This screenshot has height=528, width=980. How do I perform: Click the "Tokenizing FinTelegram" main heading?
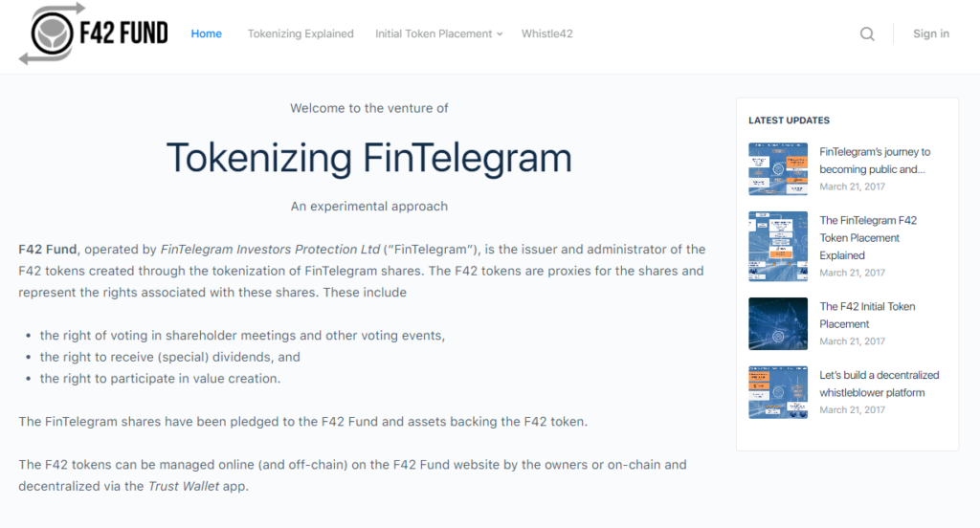pyautogui.click(x=368, y=157)
